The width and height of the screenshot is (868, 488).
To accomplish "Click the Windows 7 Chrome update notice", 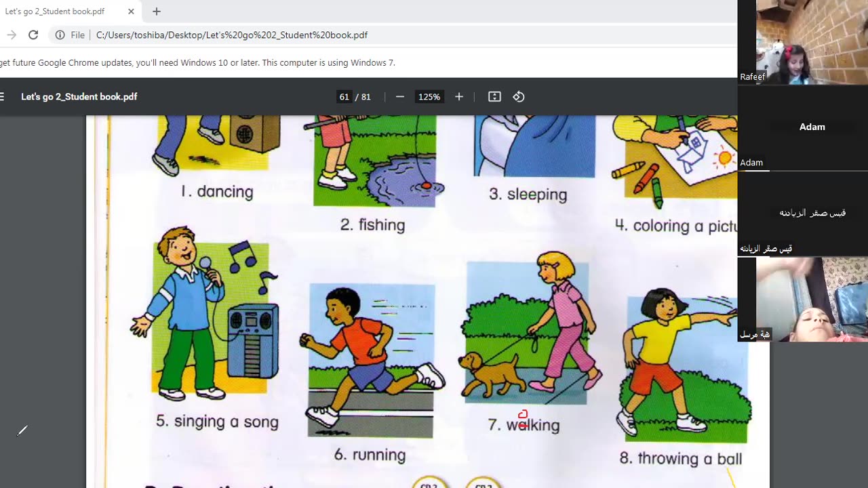I will point(197,62).
